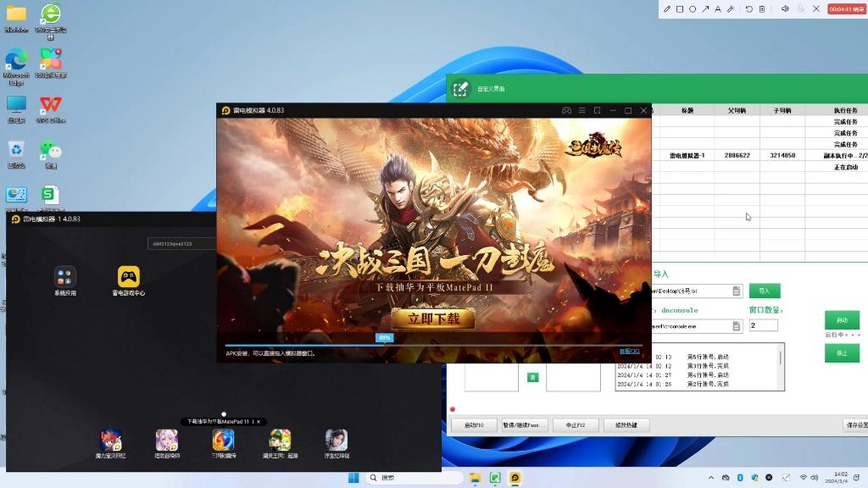Click the 子句柄 column header
This screenshot has width=868, height=488.
(782, 111)
